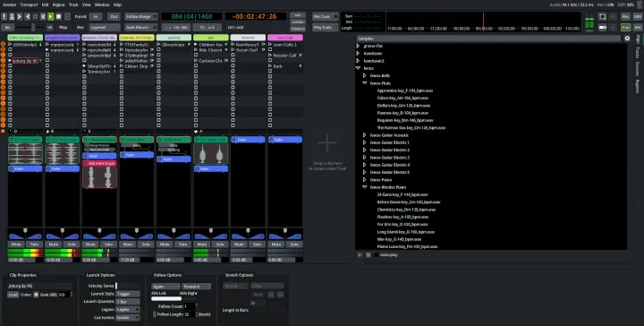Switch to the Mix window button
The image size is (644, 326).
click(x=638, y=27)
